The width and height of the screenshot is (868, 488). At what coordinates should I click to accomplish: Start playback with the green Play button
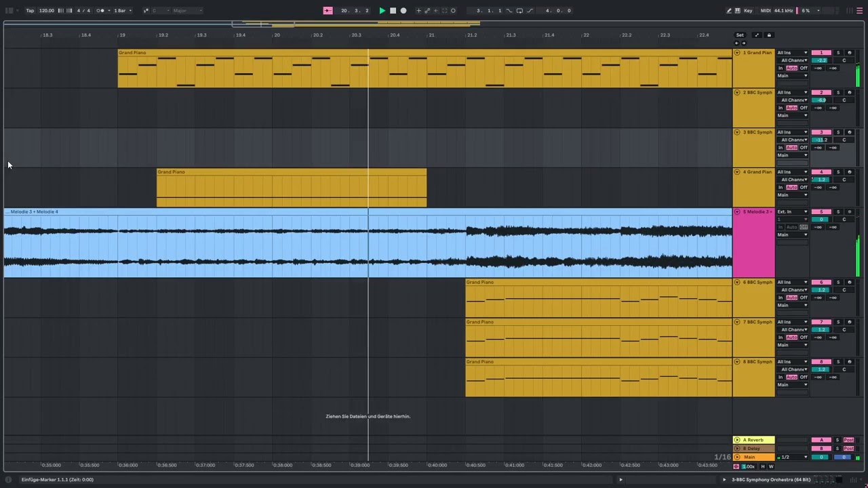pos(382,11)
